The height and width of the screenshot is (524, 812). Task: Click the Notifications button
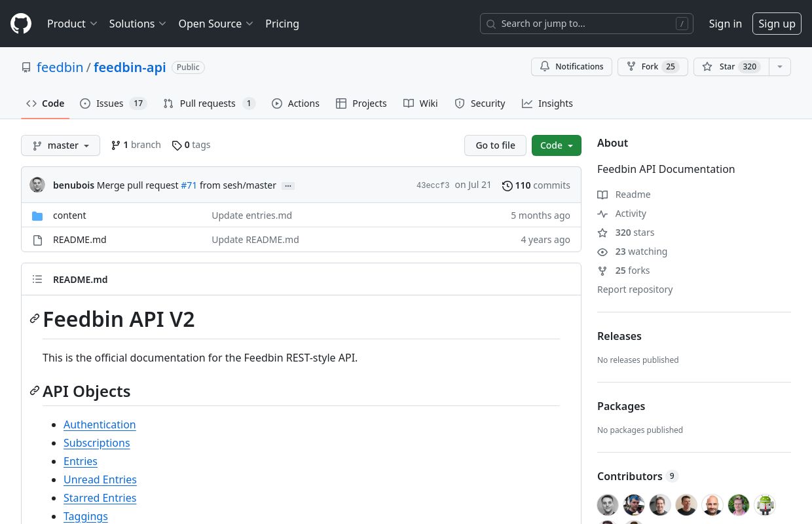coord(572,67)
